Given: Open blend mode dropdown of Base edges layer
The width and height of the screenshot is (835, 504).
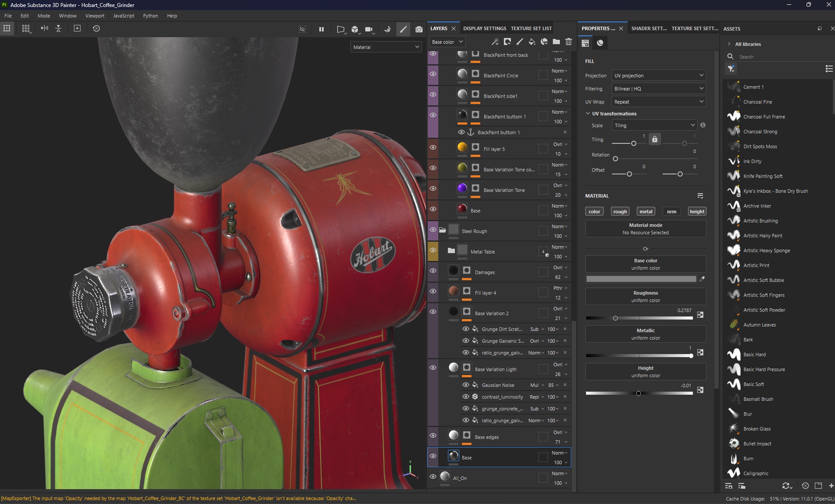Looking at the screenshot, I should click(560, 432).
